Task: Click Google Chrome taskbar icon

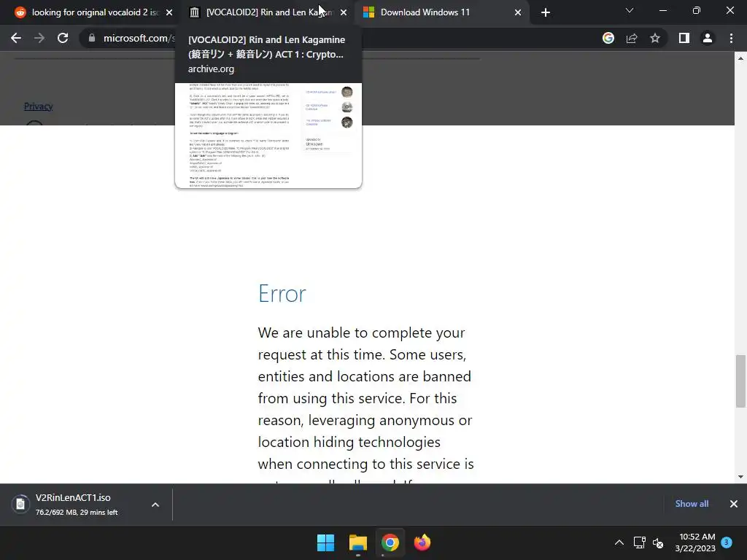Action: click(x=390, y=542)
